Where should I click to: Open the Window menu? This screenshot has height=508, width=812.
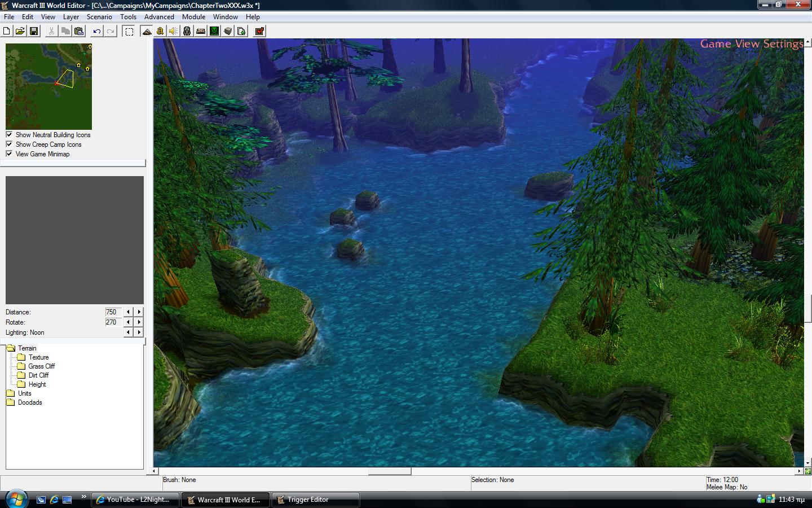tap(225, 16)
